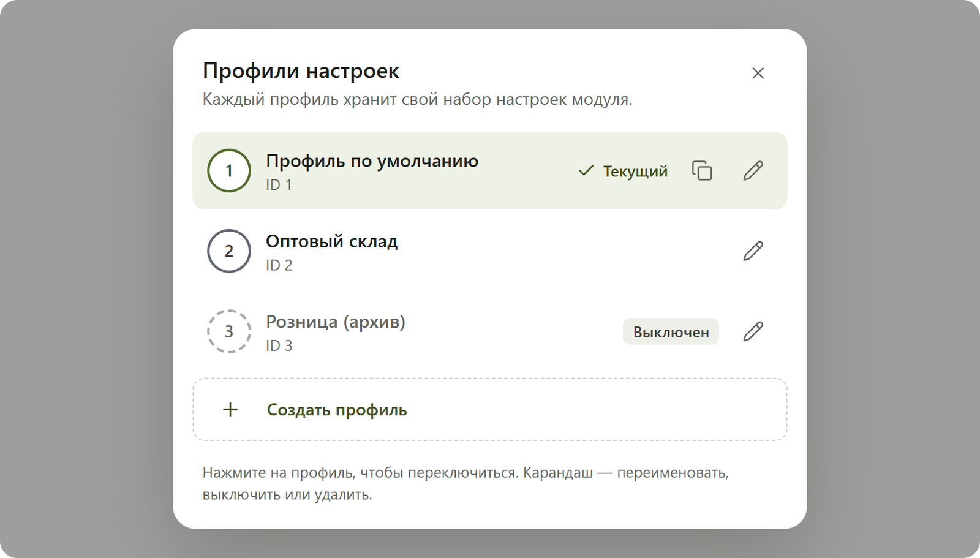Click the Выключен status badge
Screen dimensions: 980x558
[x=671, y=332]
